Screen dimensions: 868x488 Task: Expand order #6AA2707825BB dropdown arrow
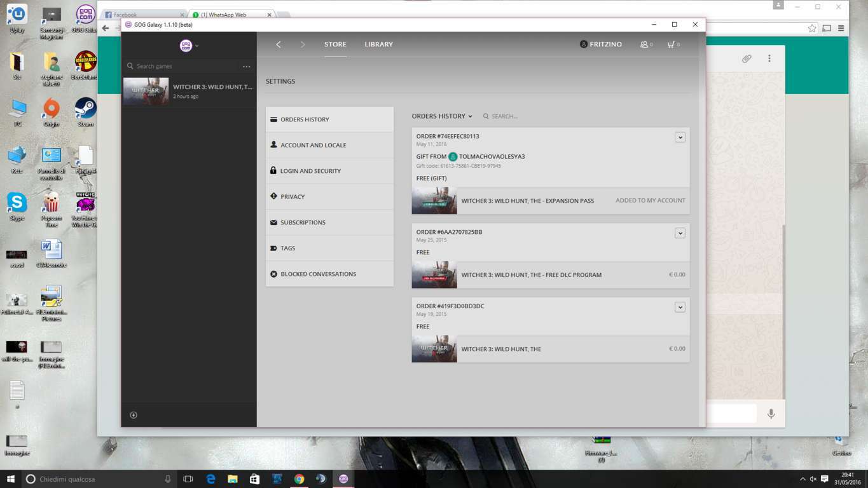pyautogui.click(x=680, y=233)
